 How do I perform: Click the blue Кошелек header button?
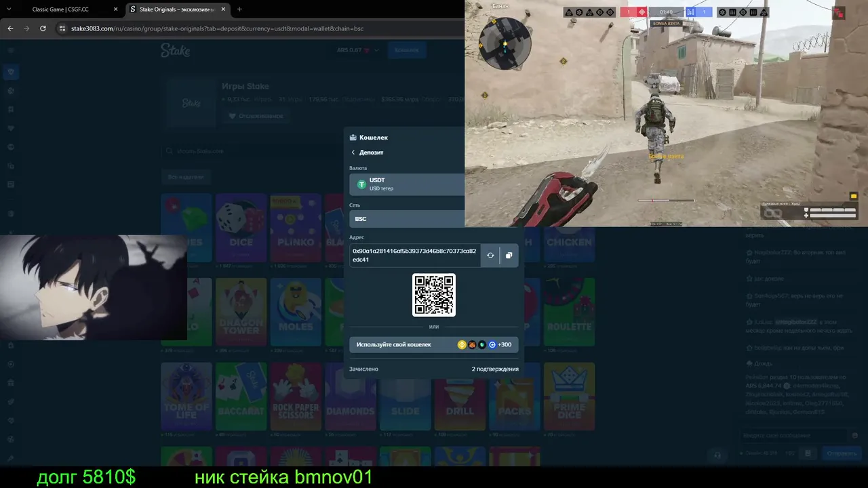pyautogui.click(x=407, y=50)
